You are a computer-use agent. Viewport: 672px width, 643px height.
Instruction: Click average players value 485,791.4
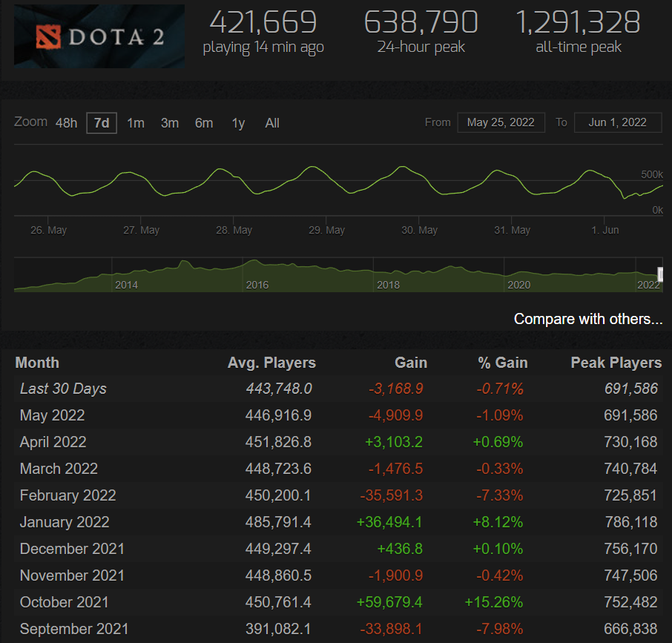[x=278, y=522]
